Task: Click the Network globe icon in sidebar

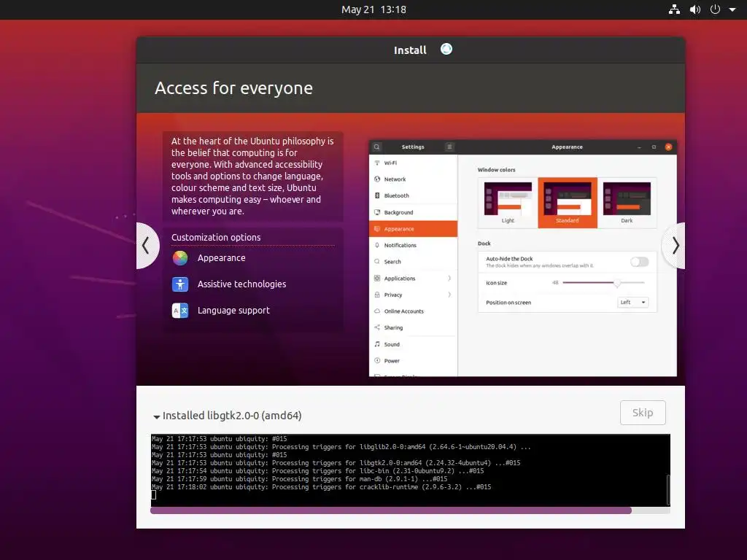Action: 377,179
